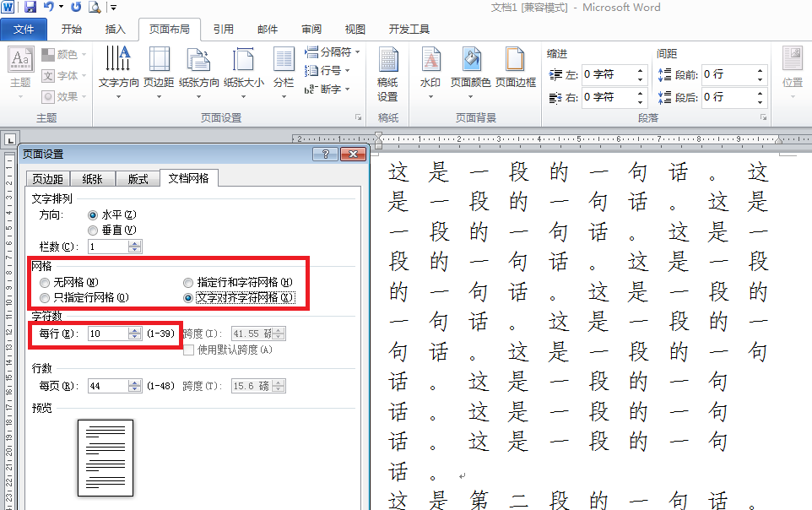Screen dimensions: 812x510
Task: Switch to the 开始 Home ribbon tab
Action: click(72, 30)
